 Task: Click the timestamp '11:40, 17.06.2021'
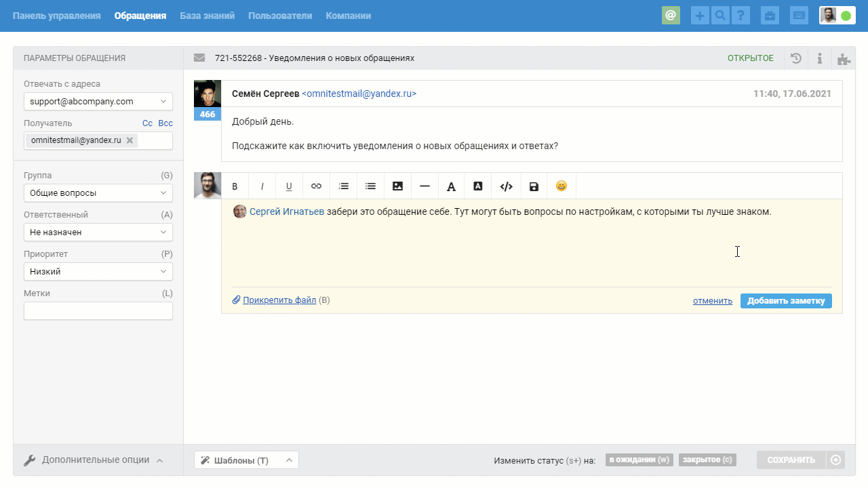(x=792, y=94)
